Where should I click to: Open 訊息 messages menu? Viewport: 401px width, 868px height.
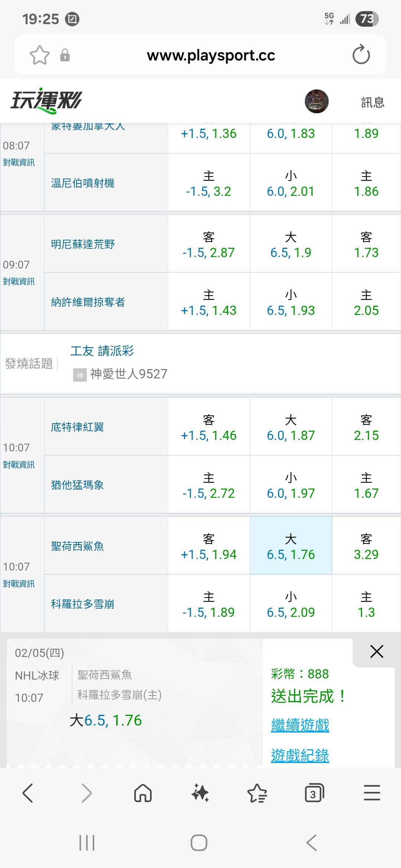(x=372, y=102)
